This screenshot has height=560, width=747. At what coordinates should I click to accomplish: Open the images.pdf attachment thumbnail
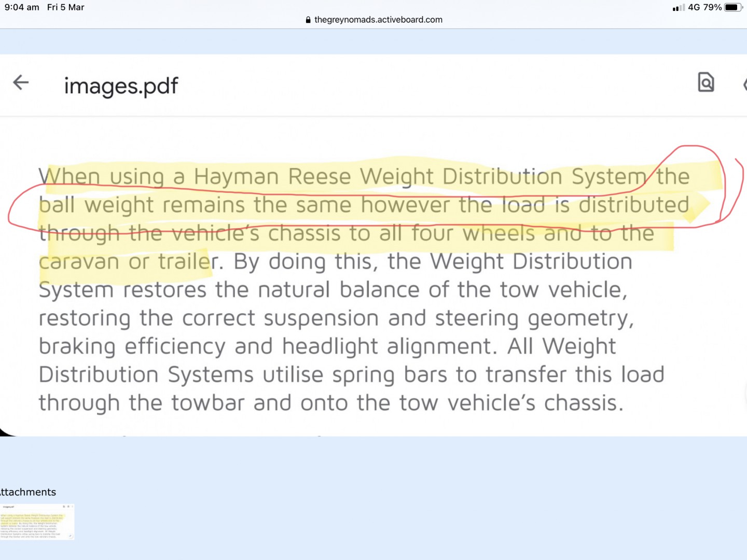click(37, 522)
